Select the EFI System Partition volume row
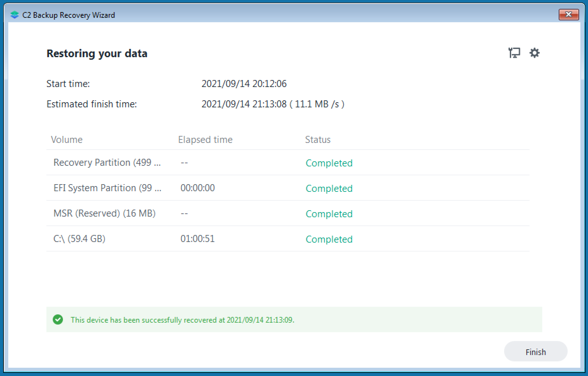Image resolution: width=588 pixels, height=376 pixels. tap(288, 188)
